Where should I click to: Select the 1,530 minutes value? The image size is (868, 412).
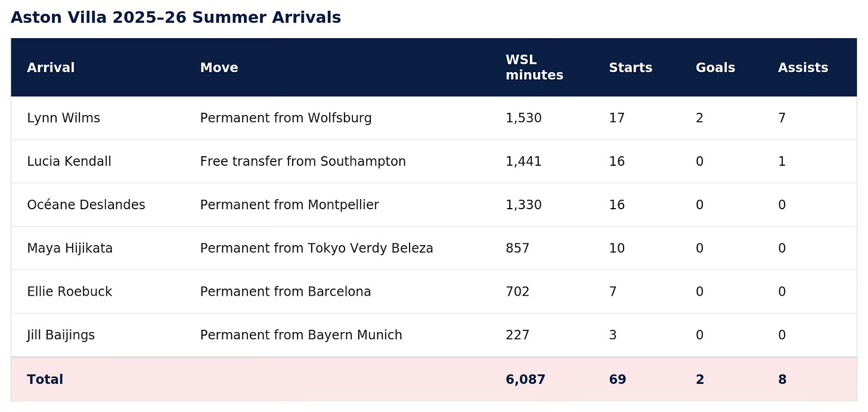(523, 118)
